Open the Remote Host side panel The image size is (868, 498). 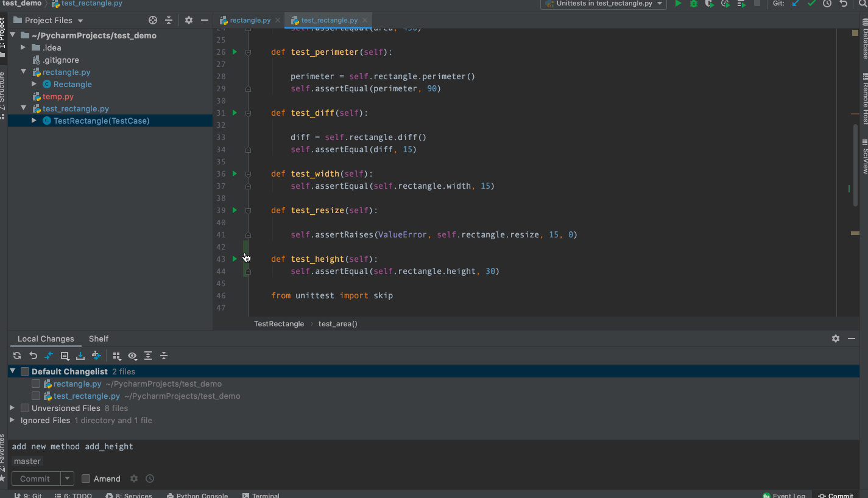864,99
